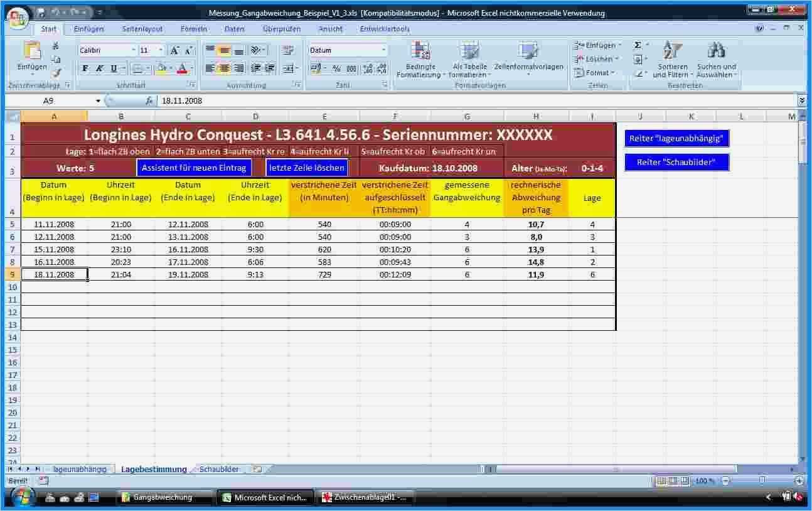
Task: Click the Suchen und Auswählen icon
Action: pyautogui.click(x=715, y=60)
